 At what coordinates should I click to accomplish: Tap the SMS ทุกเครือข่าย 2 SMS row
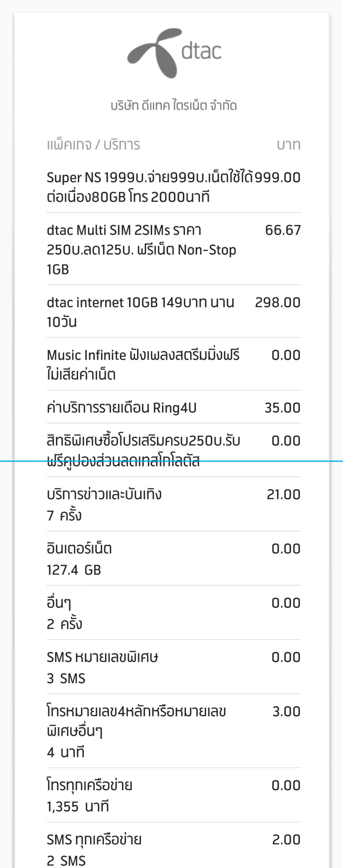click(x=94, y=849)
